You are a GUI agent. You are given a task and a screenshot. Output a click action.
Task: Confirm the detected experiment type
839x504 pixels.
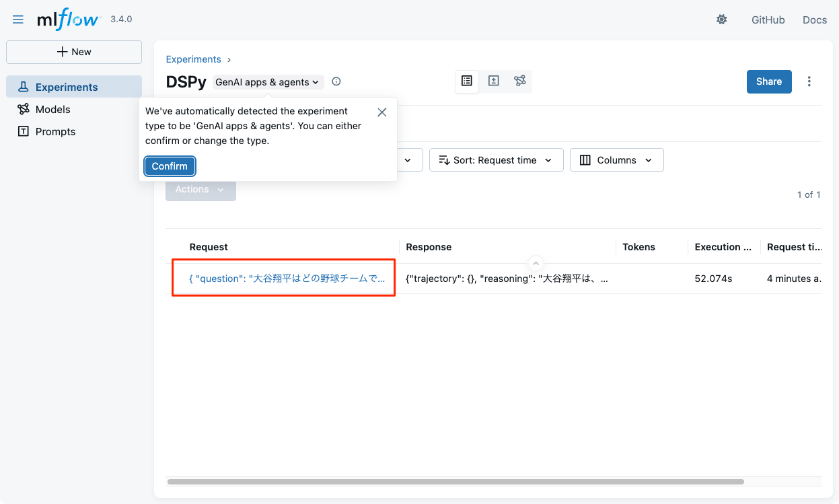coord(170,166)
